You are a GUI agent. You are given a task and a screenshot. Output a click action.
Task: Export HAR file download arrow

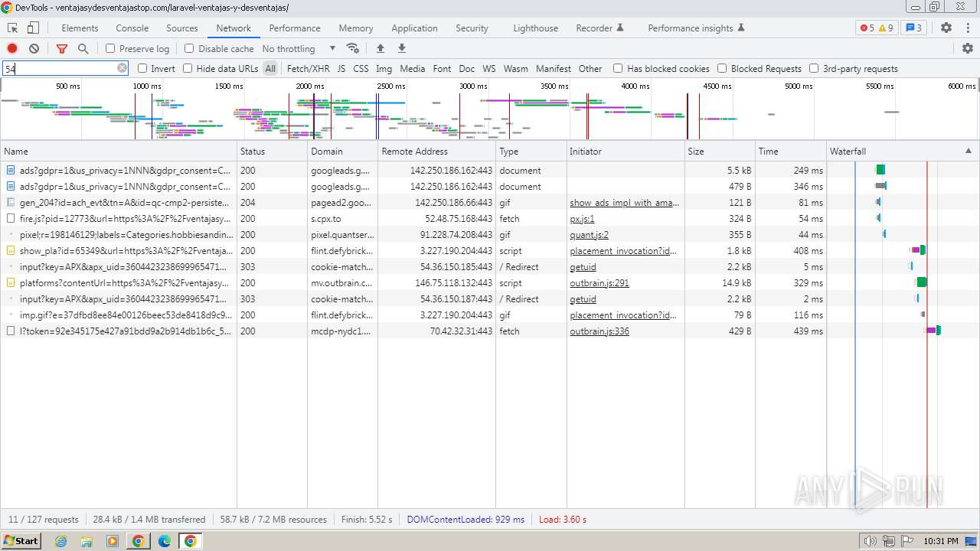point(402,48)
